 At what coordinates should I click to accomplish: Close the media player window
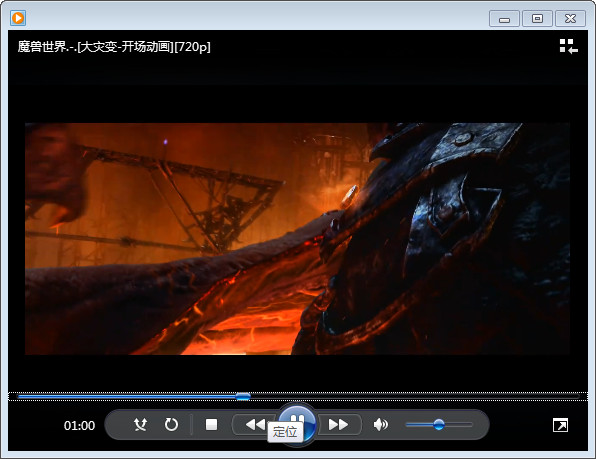[x=571, y=19]
